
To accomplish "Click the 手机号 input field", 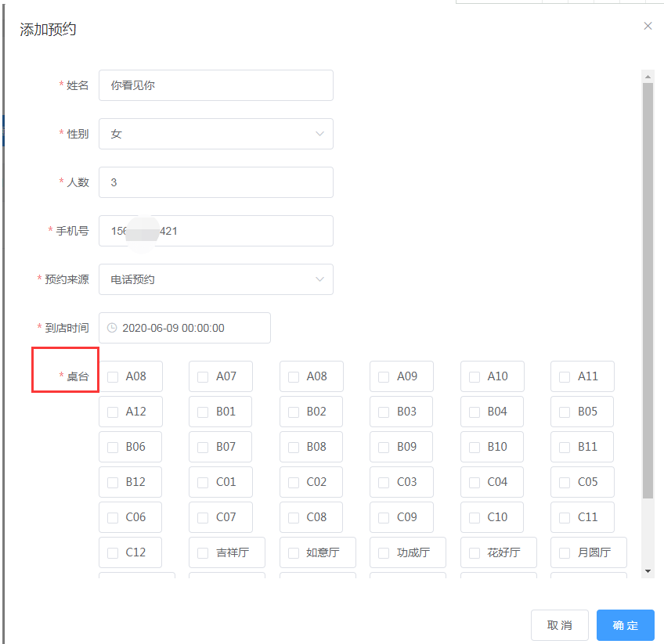I will click(216, 231).
